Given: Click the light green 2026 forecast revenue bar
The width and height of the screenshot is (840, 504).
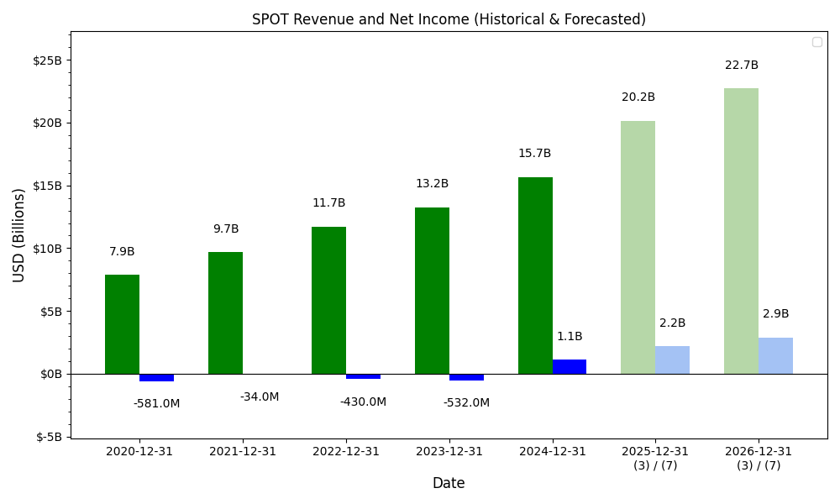Looking at the screenshot, I should click(x=742, y=231).
